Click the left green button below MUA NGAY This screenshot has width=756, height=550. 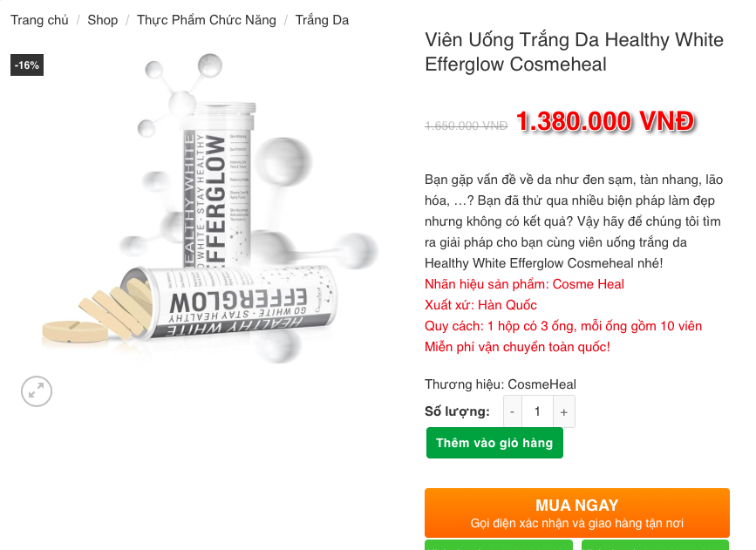click(499, 545)
